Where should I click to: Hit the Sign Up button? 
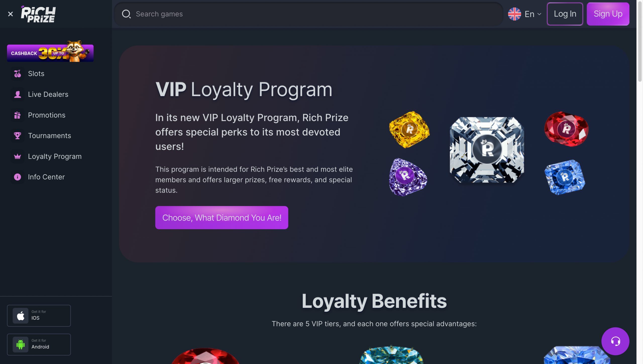pyautogui.click(x=608, y=14)
